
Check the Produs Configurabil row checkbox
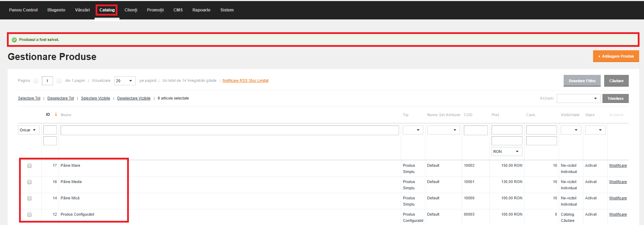click(x=29, y=215)
